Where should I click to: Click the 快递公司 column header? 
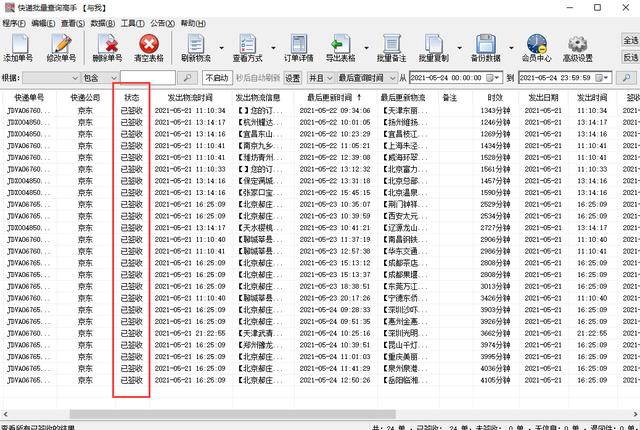click(x=85, y=98)
